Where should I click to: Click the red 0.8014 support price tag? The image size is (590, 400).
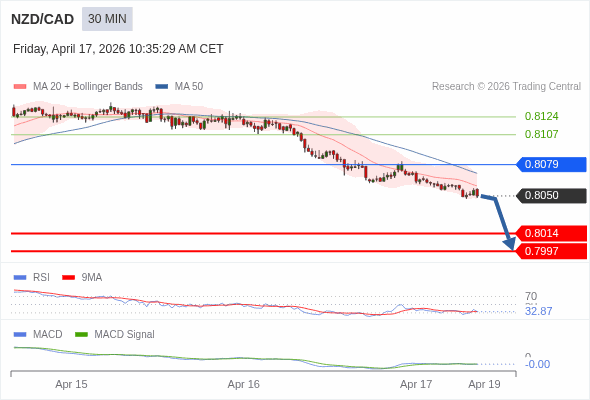coord(551,233)
